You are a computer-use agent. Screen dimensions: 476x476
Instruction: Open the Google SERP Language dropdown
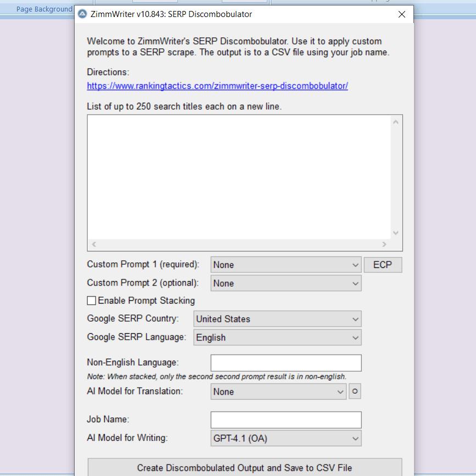click(277, 337)
